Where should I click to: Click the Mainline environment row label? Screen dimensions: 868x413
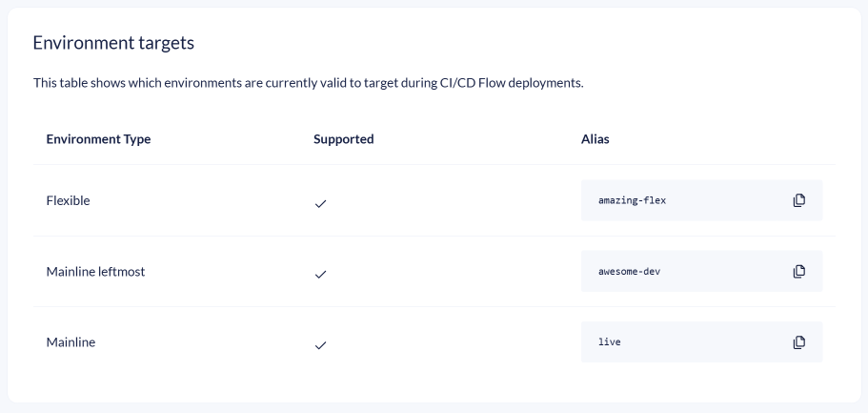(71, 342)
